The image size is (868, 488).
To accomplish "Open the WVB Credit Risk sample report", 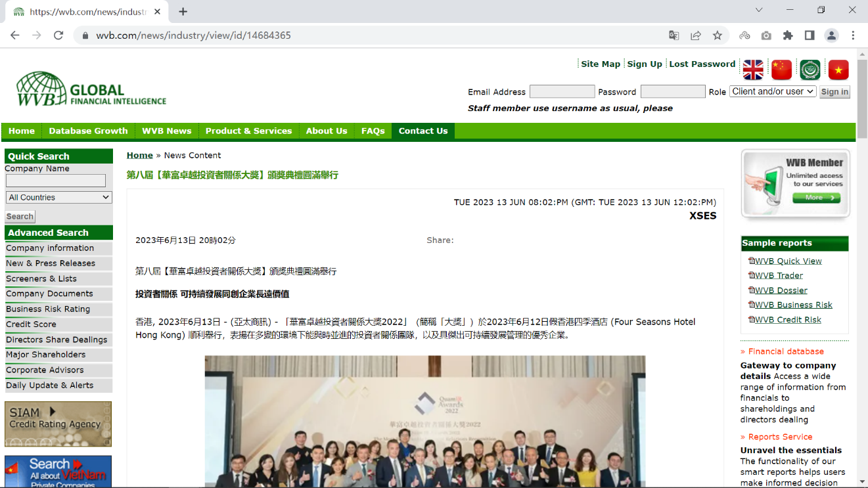I will click(788, 320).
